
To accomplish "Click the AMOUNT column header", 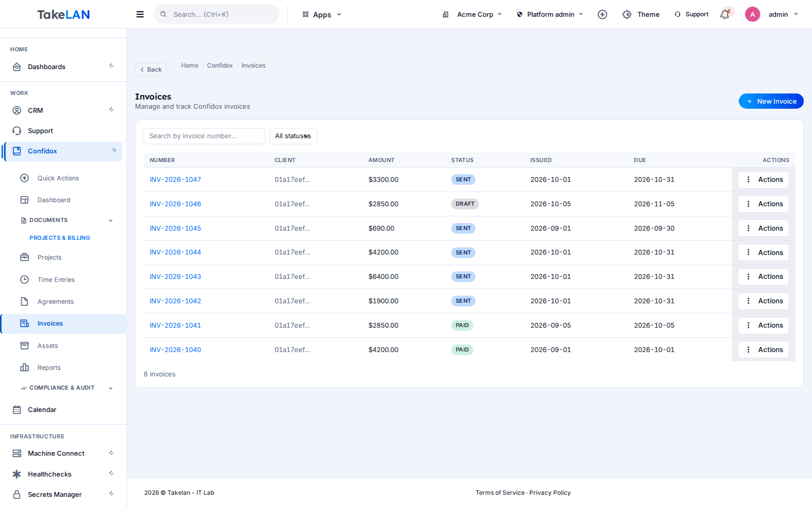I will (x=381, y=160).
